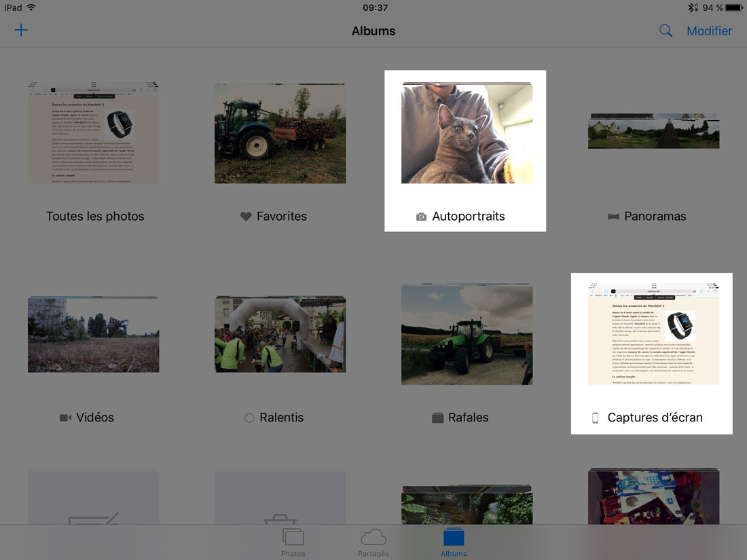Open the Favorites album tractor thumbnail
The image size is (747, 560).
tap(280, 133)
